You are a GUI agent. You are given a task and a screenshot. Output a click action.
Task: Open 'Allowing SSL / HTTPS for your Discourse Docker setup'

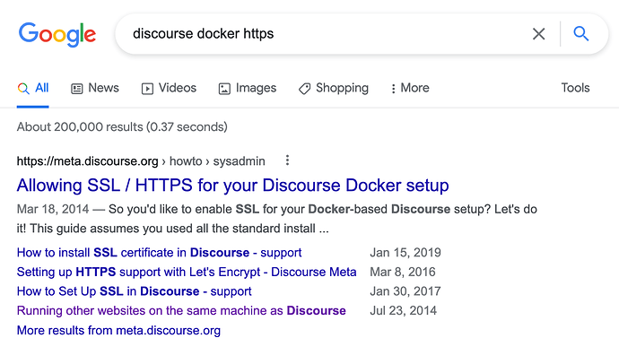coord(233,186)
